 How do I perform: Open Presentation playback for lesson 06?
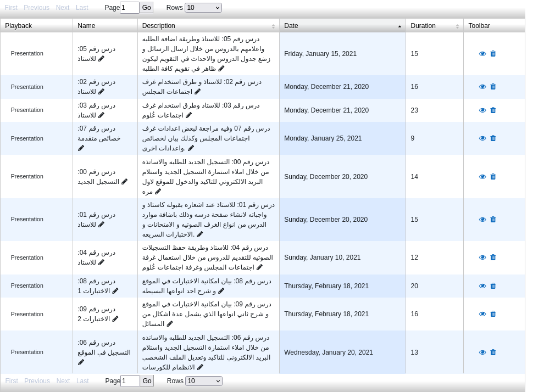[27, 352]
